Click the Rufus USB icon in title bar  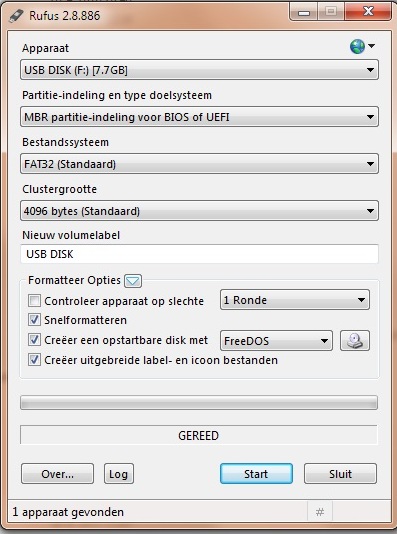(x=16, y=16)
